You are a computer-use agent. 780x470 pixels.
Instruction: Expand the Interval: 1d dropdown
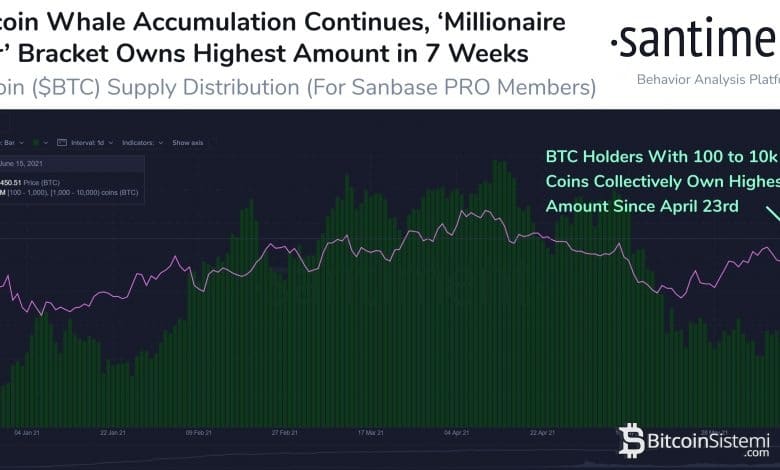pos(93,143)
